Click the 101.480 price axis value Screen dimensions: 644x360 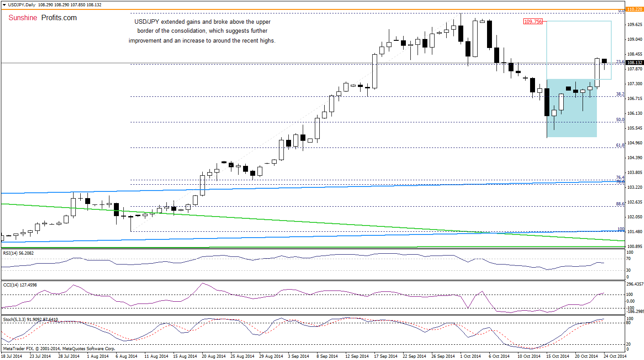click(x=635, y=231)
